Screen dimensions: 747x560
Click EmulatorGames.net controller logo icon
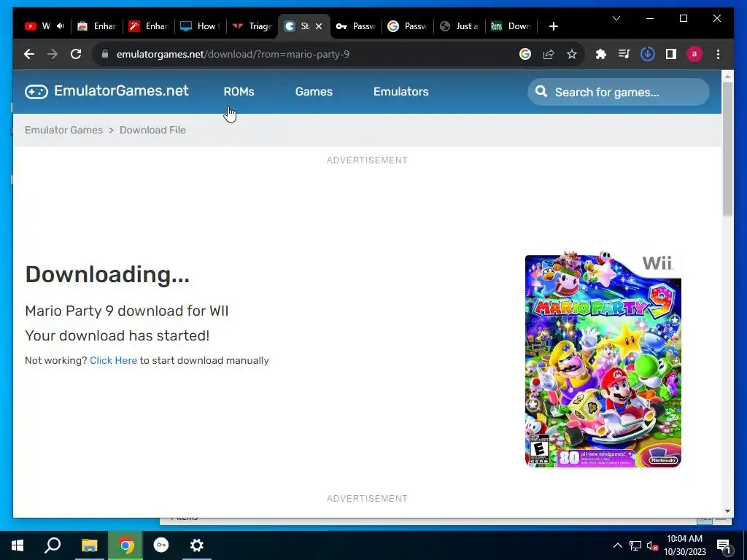click(x=36, y=91)
